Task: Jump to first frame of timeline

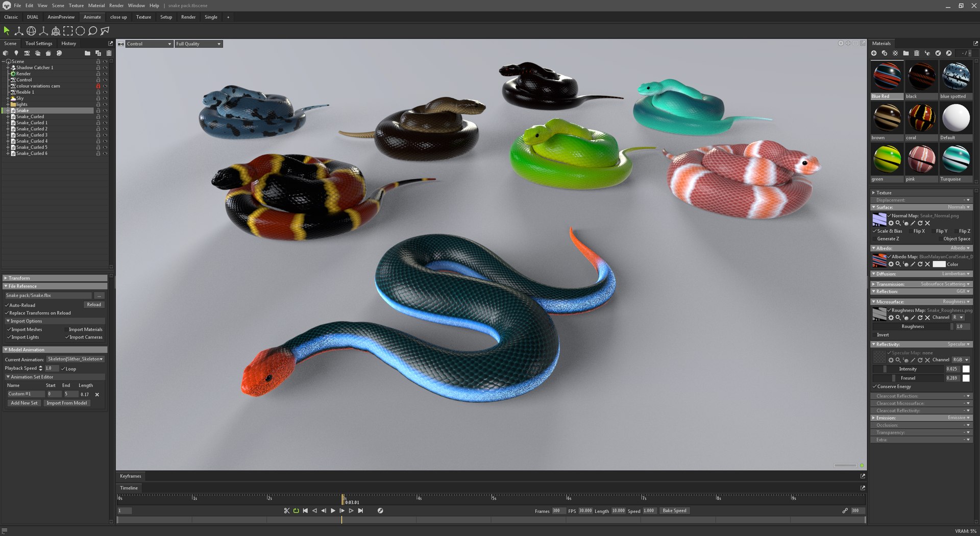Action: [x=305, y=510]
